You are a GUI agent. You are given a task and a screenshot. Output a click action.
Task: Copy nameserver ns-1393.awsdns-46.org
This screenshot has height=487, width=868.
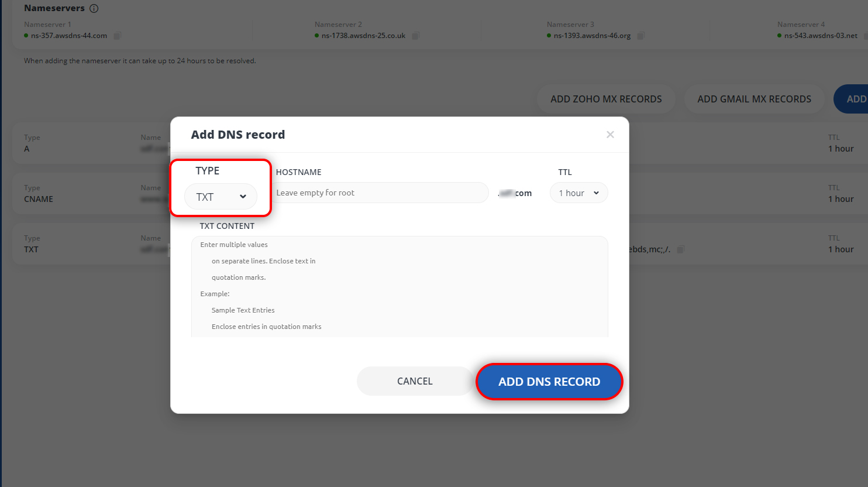[x=640, y=35]
